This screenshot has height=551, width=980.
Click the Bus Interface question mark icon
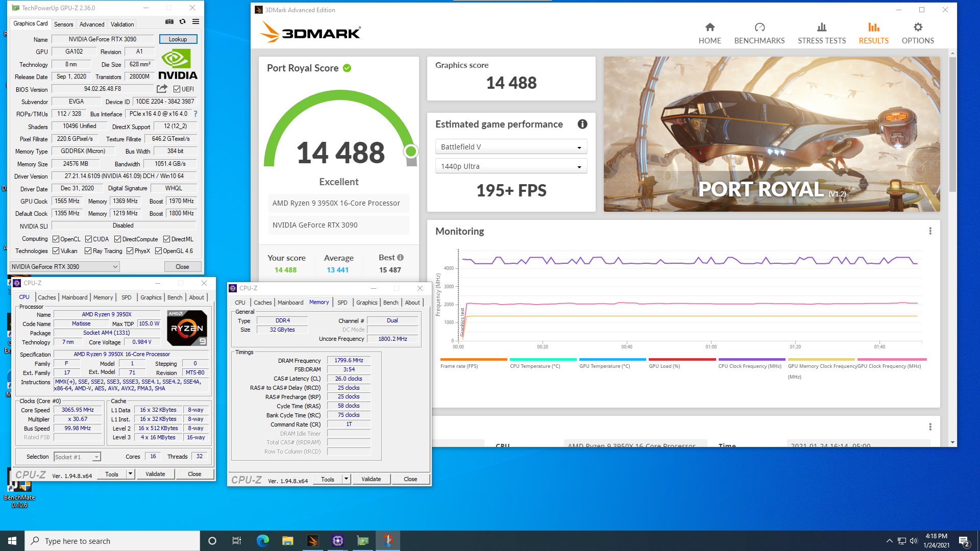[195, 114]
